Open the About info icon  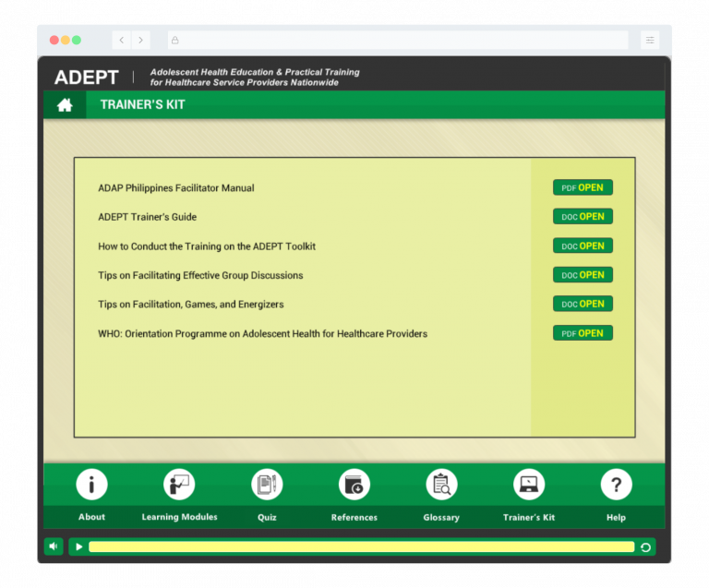point(91,485)
